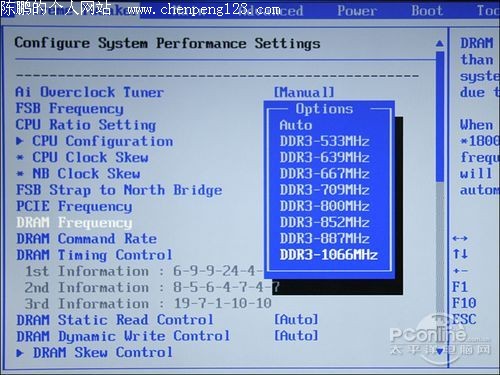Choose DDR3-533MHz option
This screenshot has width=500, height=375.
click(324, 141)
